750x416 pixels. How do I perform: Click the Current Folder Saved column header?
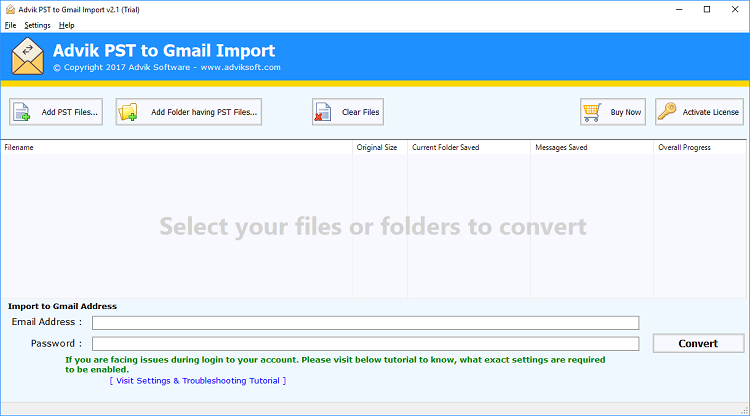click(x=469, y=147)
